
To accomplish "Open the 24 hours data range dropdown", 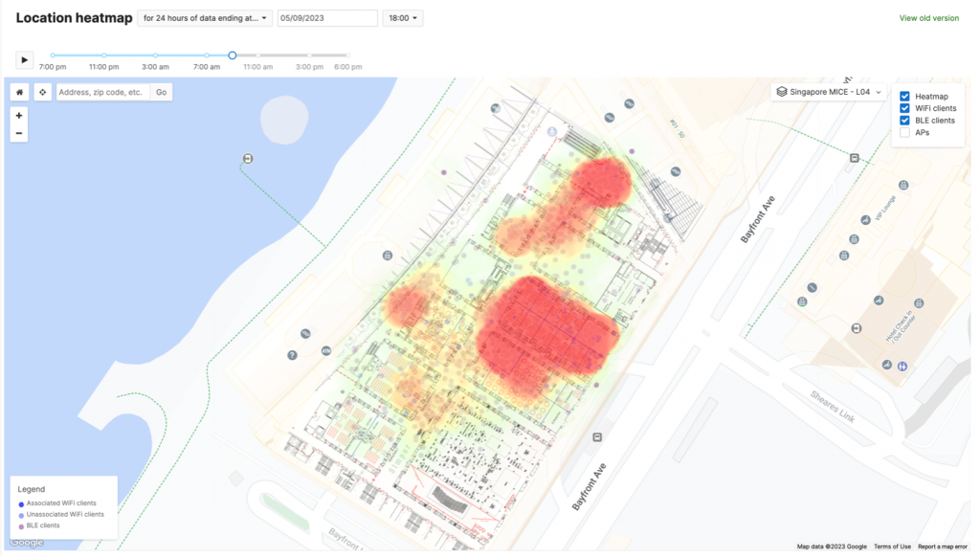I will click(205, 18).
